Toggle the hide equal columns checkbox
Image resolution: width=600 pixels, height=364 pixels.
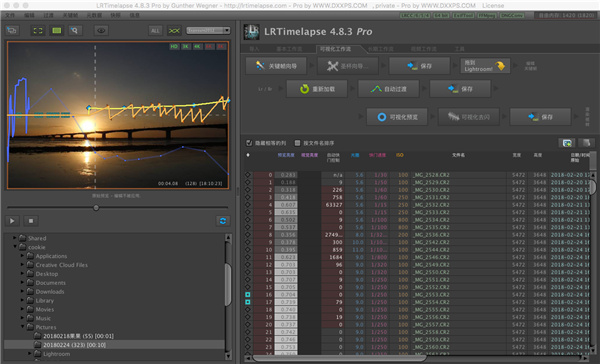click(x=249, y=143)
